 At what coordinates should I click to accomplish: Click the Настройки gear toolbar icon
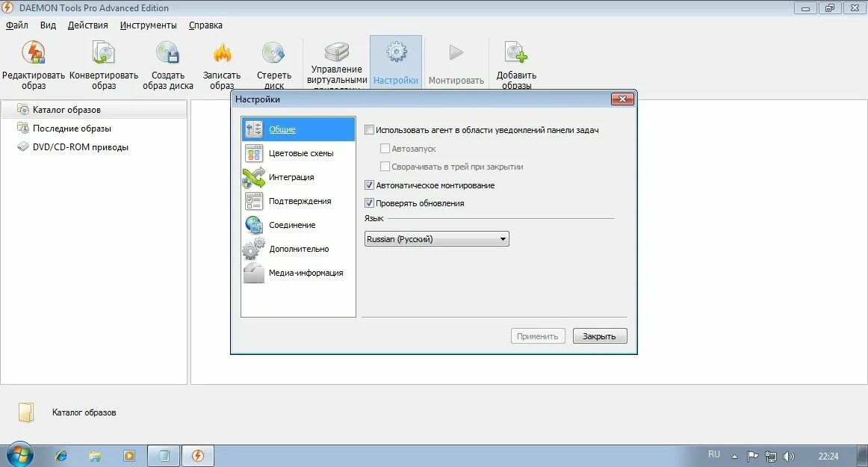point(397,52)
